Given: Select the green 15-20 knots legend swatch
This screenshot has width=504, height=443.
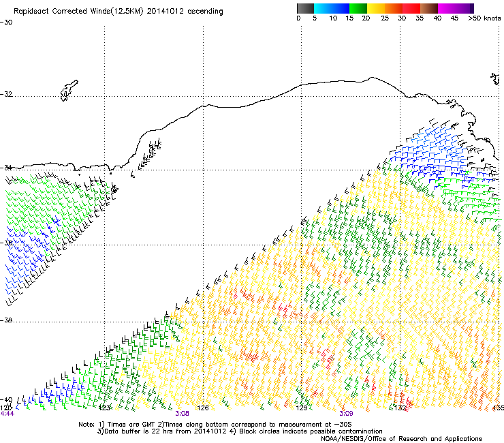Looking at the screenshot, I should [358, 8].
